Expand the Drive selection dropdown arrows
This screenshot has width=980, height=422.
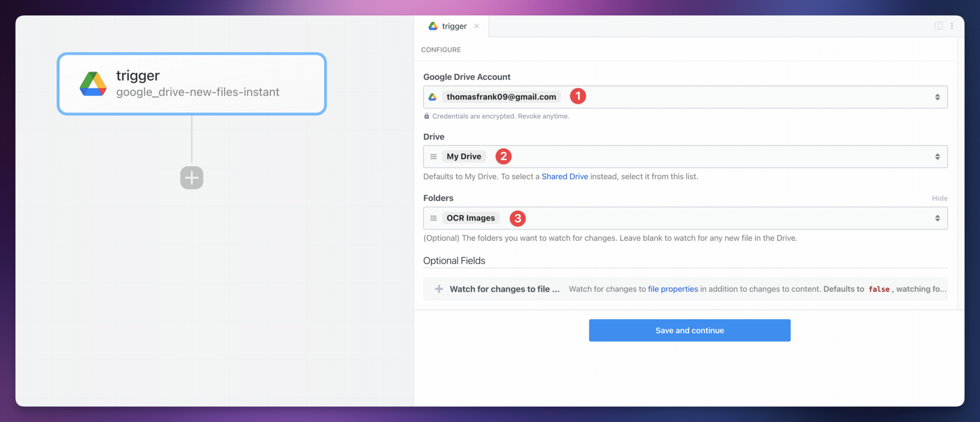(937, 156)
